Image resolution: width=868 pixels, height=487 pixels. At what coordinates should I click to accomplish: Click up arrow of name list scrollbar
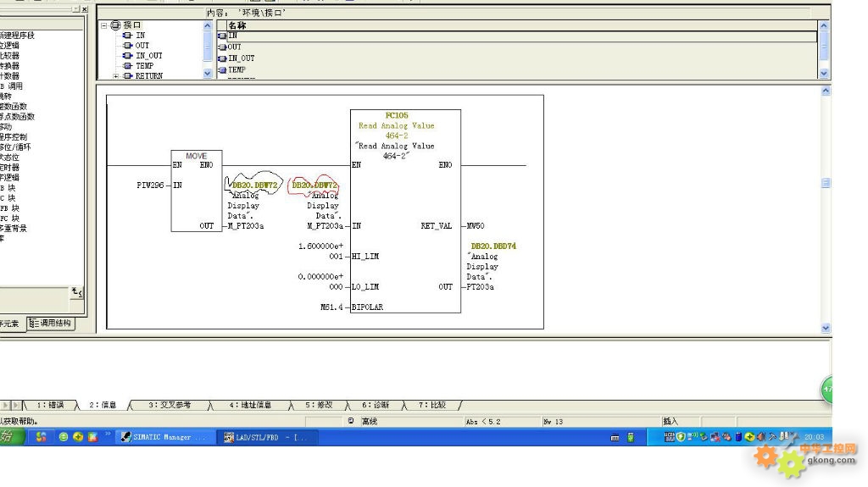pos(824,25)
